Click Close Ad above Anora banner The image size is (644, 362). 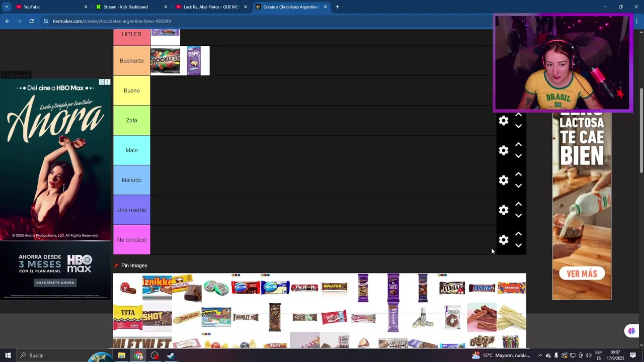pos(16,75)
